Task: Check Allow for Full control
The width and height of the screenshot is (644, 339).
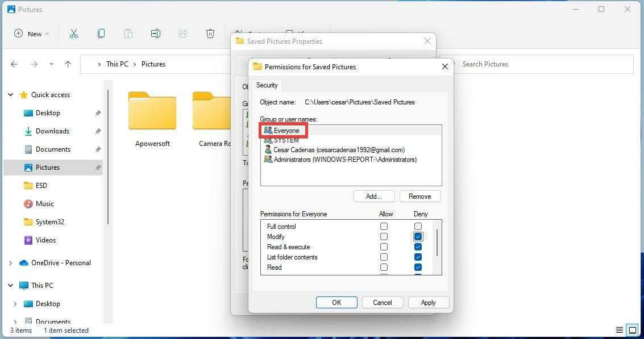Action: (384, 227)
